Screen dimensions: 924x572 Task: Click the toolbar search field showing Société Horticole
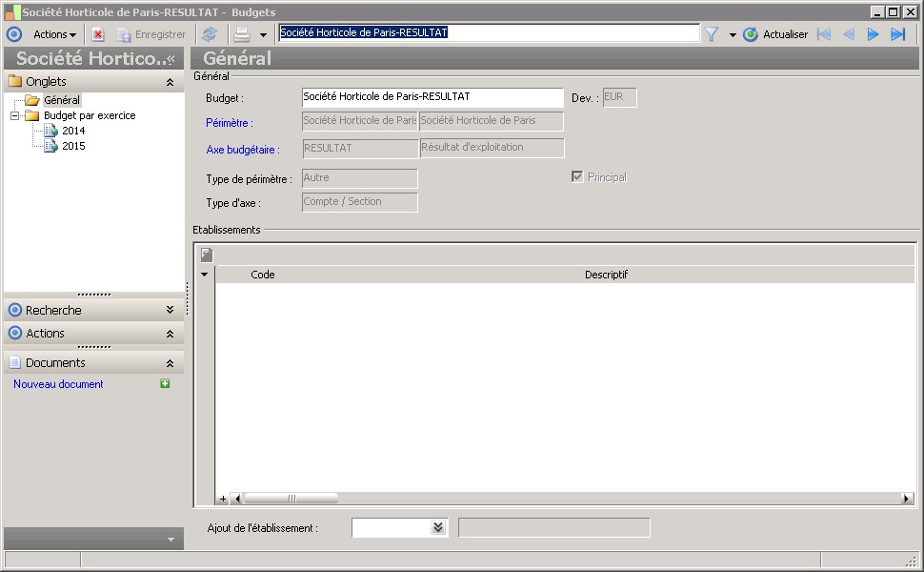point(489,33)
